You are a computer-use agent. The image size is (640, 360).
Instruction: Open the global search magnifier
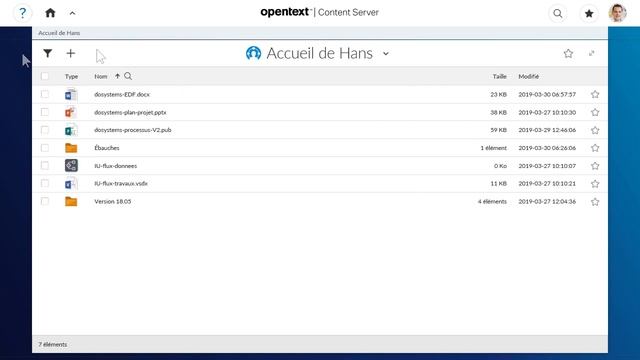tap(558, 13)
